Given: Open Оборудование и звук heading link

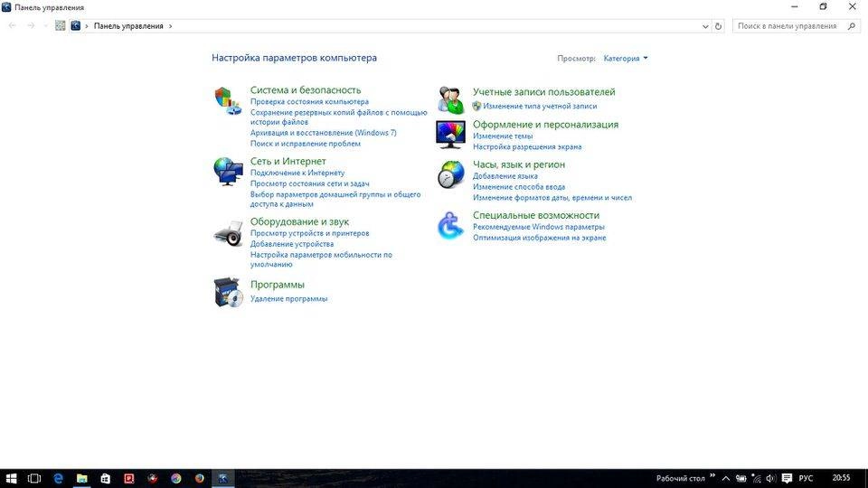Looking at the screenshot, I should click(x=299, y=222).
